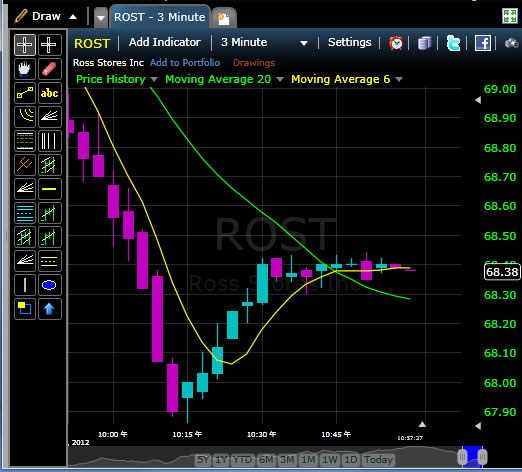The height and width of the screenshot is (472, 522).
Task: Click the camera snapshot icon
Action: 511,43
